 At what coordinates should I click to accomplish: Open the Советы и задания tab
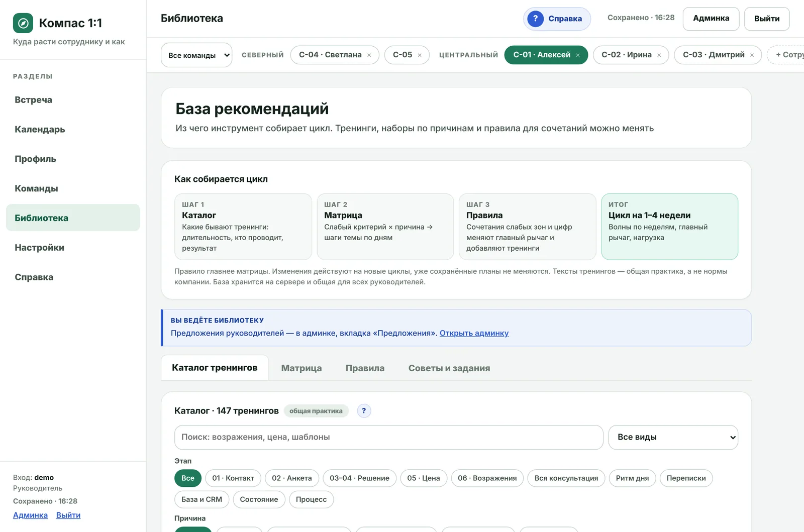click(x=449, y=368)
